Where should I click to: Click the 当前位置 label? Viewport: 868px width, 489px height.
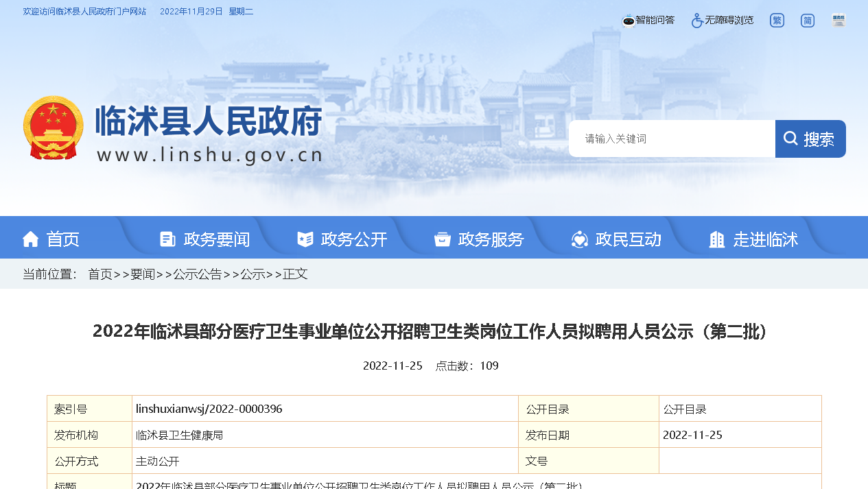pos(50,274)
